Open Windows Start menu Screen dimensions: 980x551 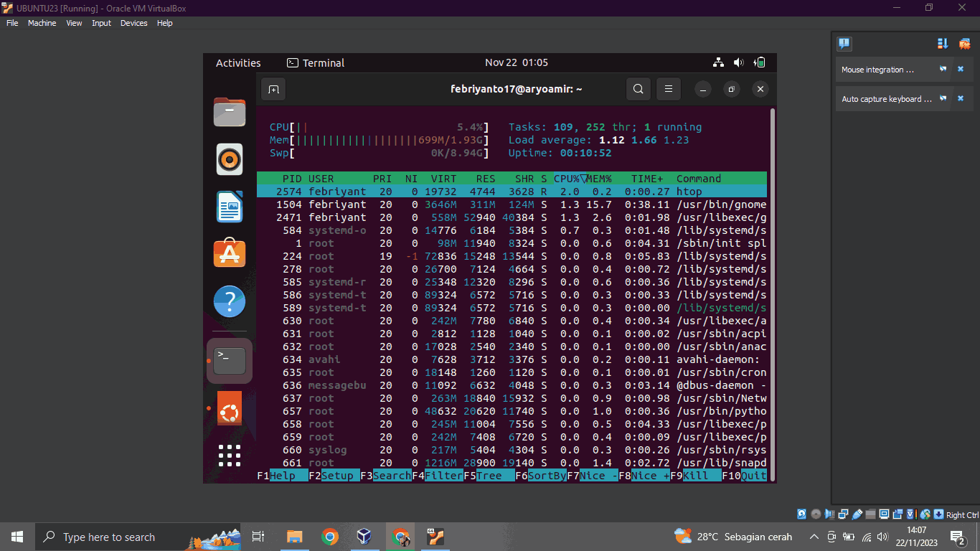click(x=17, y=537)
